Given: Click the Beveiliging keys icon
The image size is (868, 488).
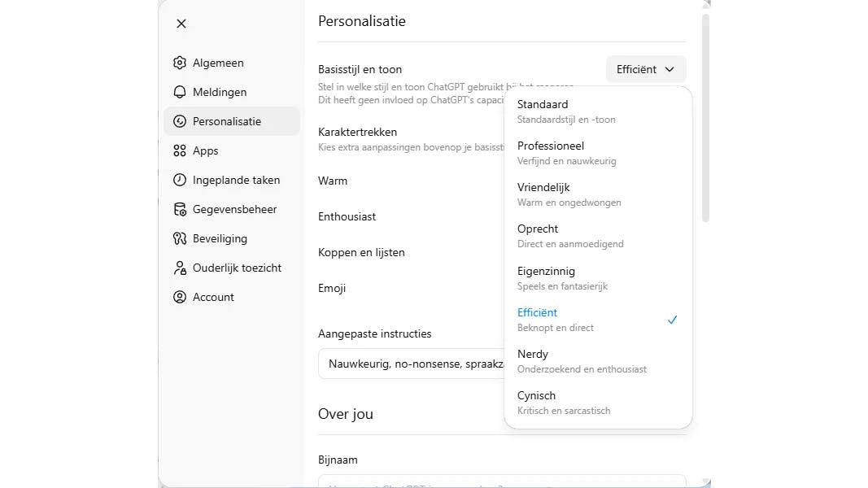Looking at the screenshot, I should [x=180, y=238].
